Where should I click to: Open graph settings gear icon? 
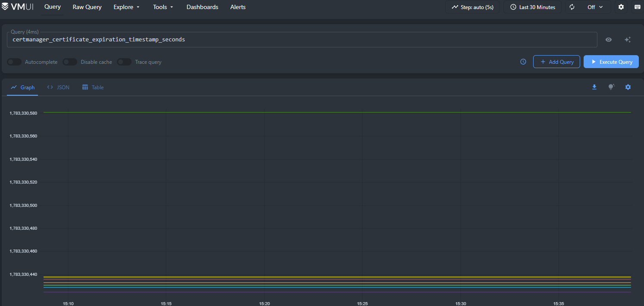click(x=628, y=87)
